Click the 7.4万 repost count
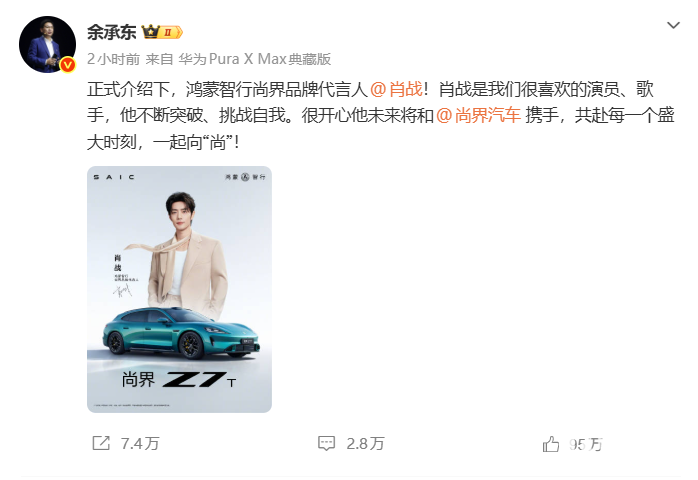 pyautogui.click(x=140, y=443)
